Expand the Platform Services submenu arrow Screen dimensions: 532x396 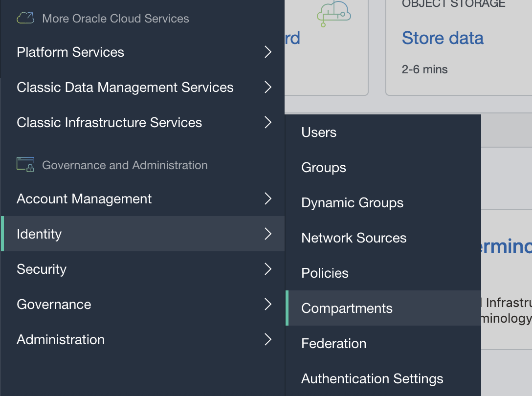pyautogui.click(x=267, y=52)
